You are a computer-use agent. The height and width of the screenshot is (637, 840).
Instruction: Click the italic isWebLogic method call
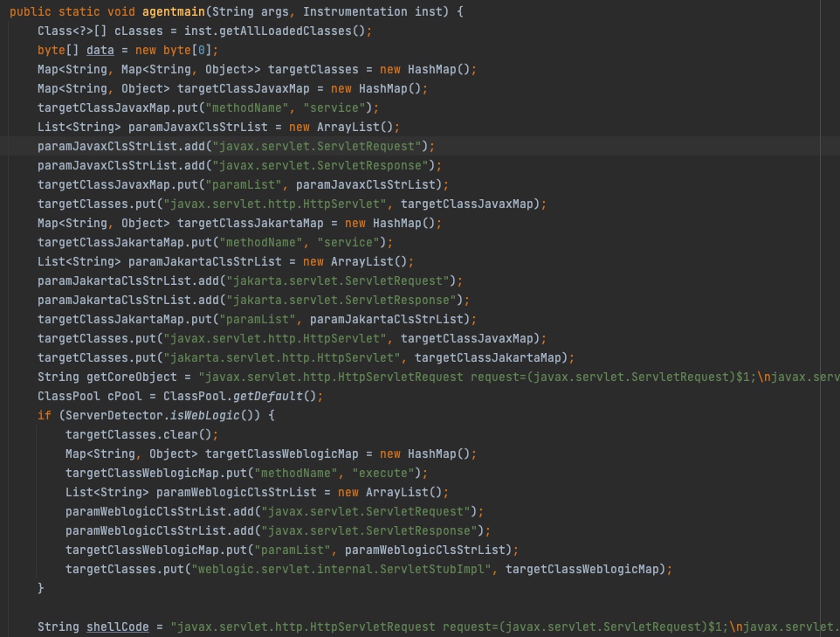tap(205, 416)
